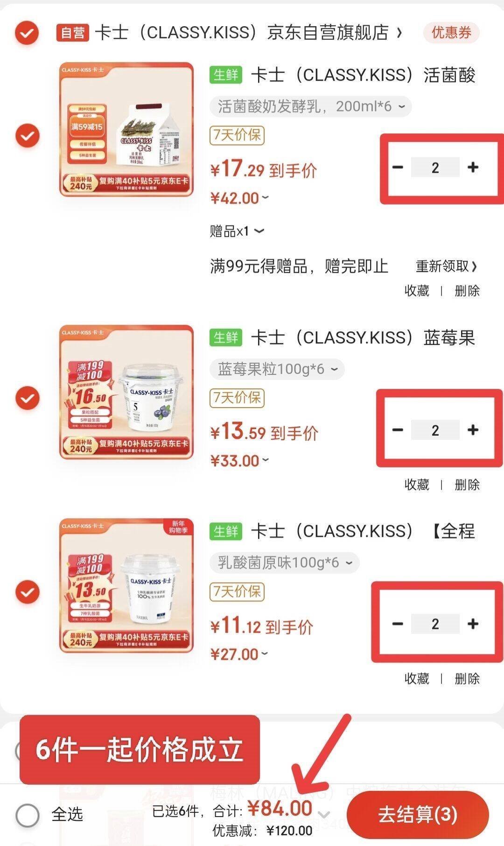Edit the quantity field of 蓝莓果粒
The height and width of the screenshot is (846, 504).
(x=435, y=430)
